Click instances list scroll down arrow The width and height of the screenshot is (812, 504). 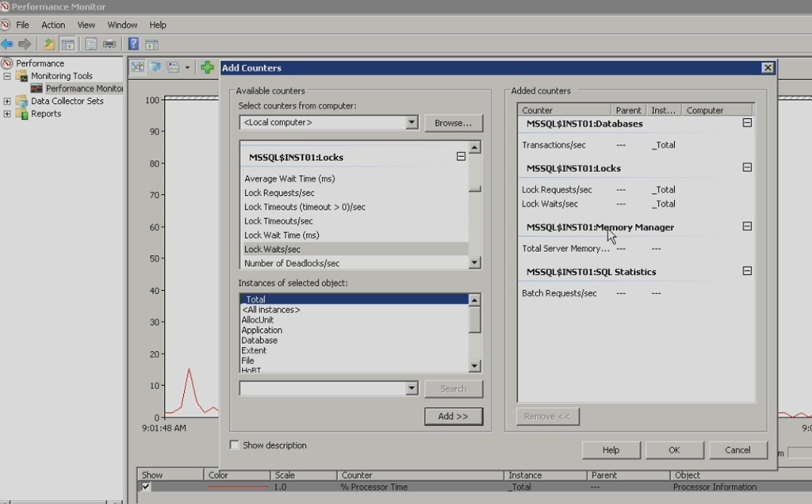(475, 366)
